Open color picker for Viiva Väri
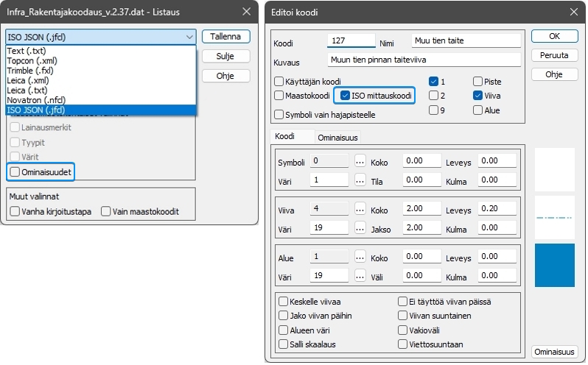Screen dimensions: 588x365 click(x=360, y=228)
